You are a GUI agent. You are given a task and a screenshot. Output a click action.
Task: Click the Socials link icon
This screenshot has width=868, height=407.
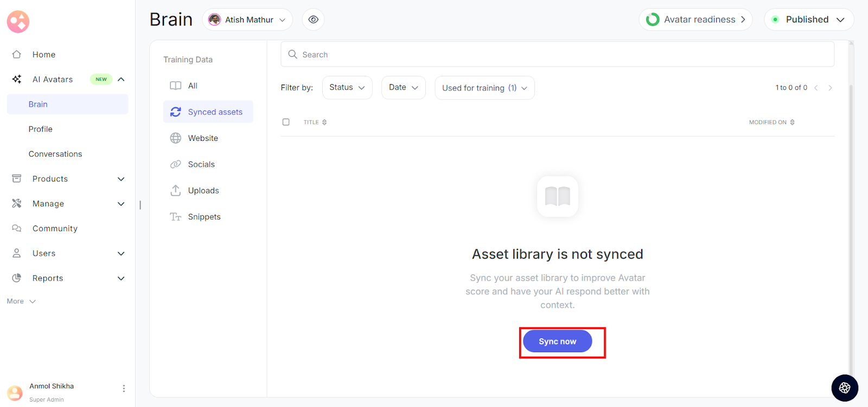[x=175, y=164]
